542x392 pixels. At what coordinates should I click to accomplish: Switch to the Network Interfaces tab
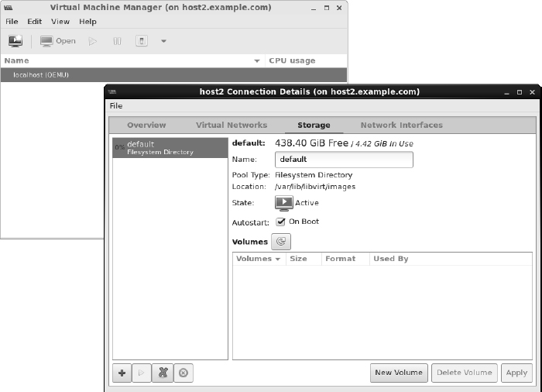402,126
